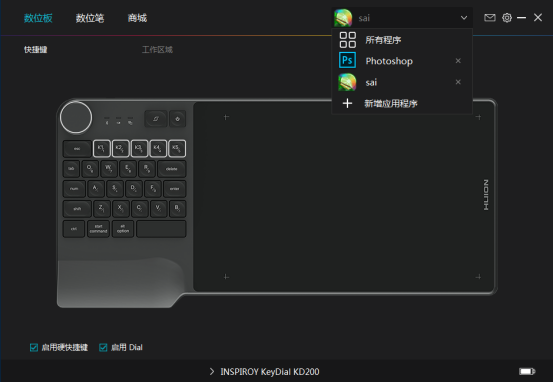Click the INSPIROY KeyDial KD200 device name
554x382 pixels.
coord(270,372)
